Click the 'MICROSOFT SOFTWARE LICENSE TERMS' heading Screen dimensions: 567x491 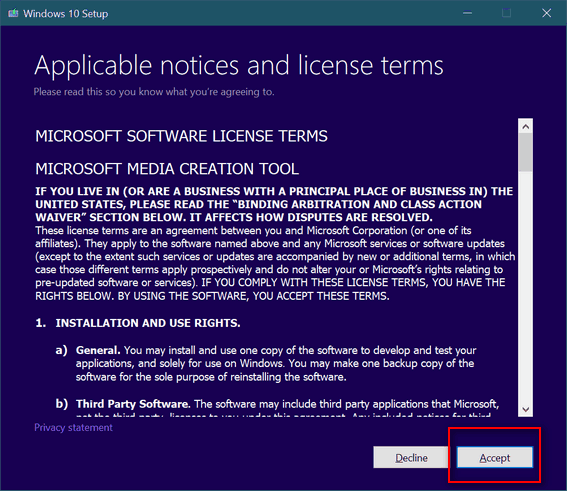coord(181,136)
